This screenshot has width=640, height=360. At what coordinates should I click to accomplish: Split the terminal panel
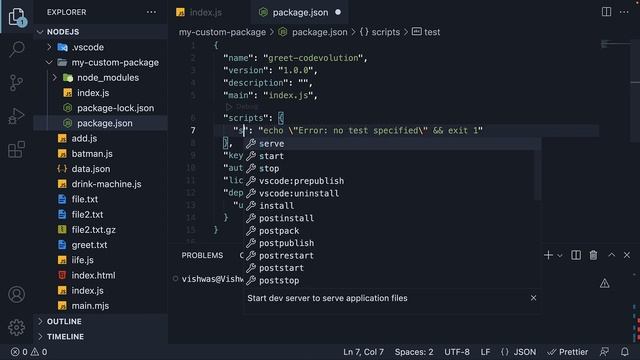tap(576, 255)
